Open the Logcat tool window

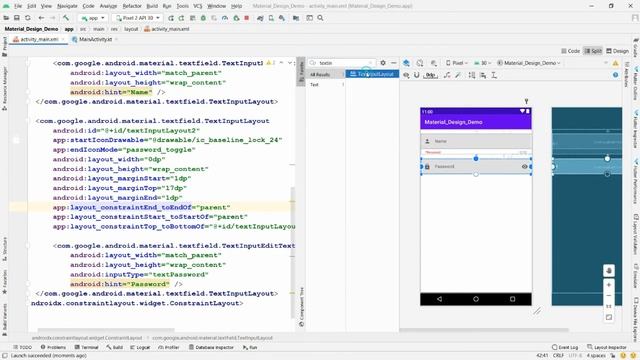point(140,347)
